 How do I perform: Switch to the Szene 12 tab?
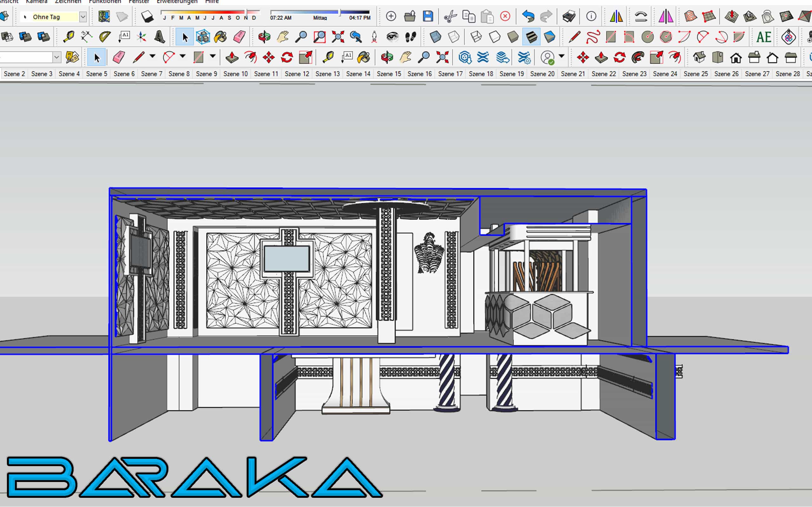click(x=297, y=74)
